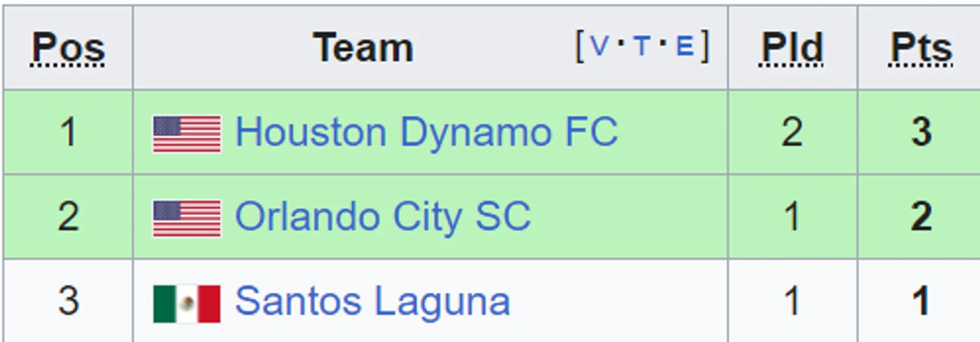Viewport: 980px width, 342px height.
Task: Click the Mexico flag beside Santos Laguna
Action: 187,304
